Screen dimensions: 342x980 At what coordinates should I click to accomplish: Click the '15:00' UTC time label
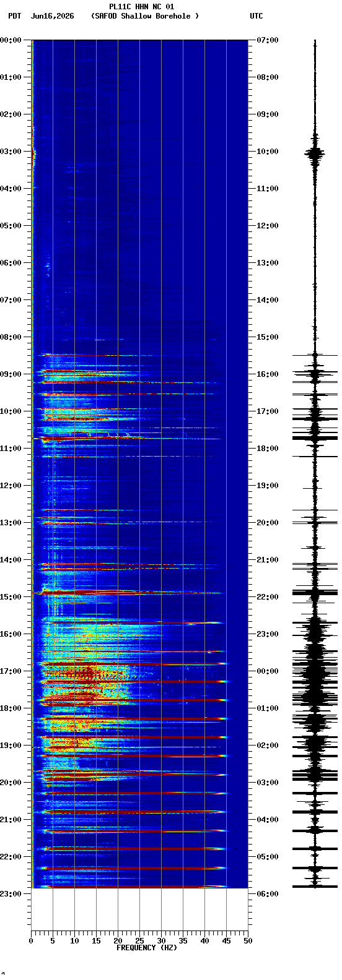click(268, 337)
